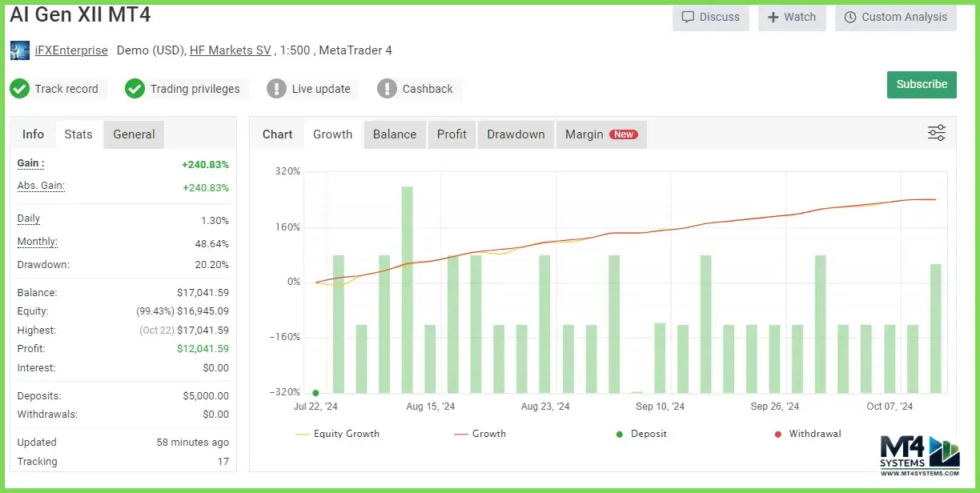The image size is (980, 493).
Task: Click the Balance value $17,041.59
Action: coord(203,293)
